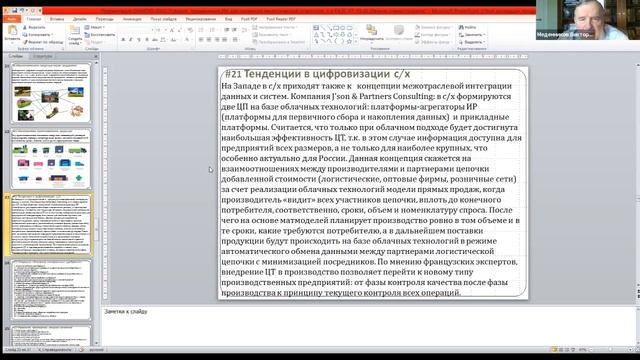Click the Cut (Вырезать) button

tap(34, 27)
